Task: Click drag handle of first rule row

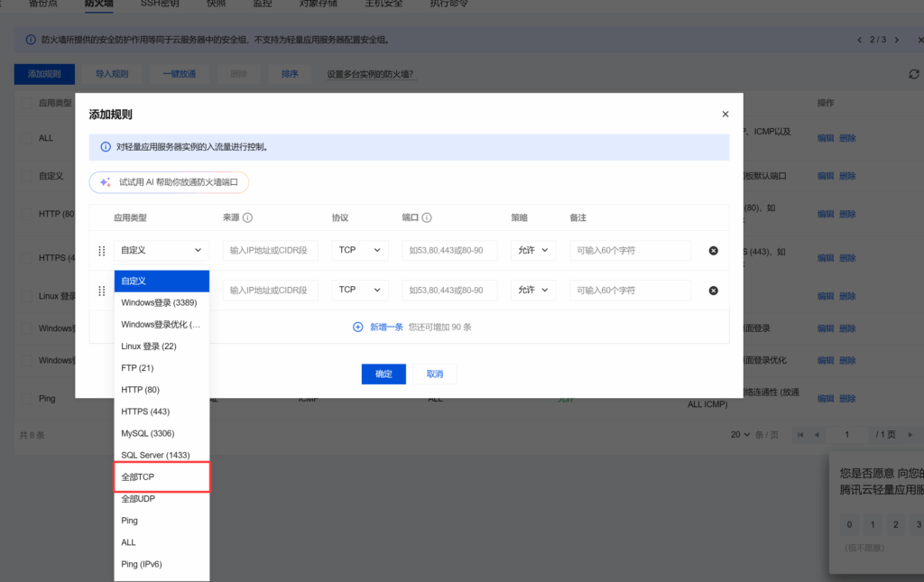Action: [x=101, y=251]
